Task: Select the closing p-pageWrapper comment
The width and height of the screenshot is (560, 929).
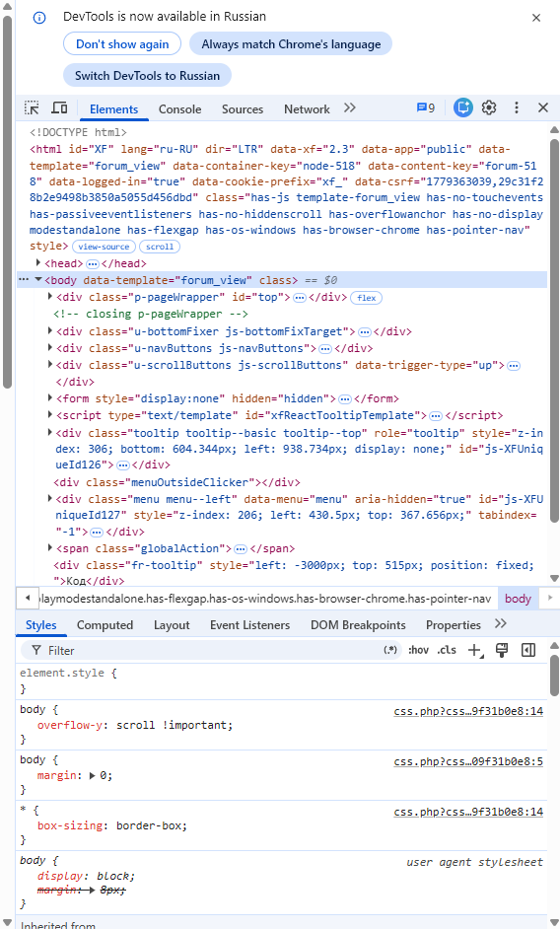Action: (x=151, y=314)
